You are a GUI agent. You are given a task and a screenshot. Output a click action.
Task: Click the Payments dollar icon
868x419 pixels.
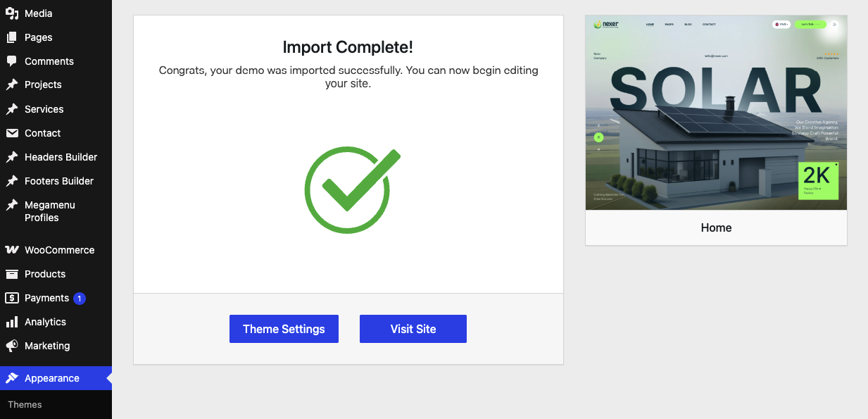pos(12,298)
